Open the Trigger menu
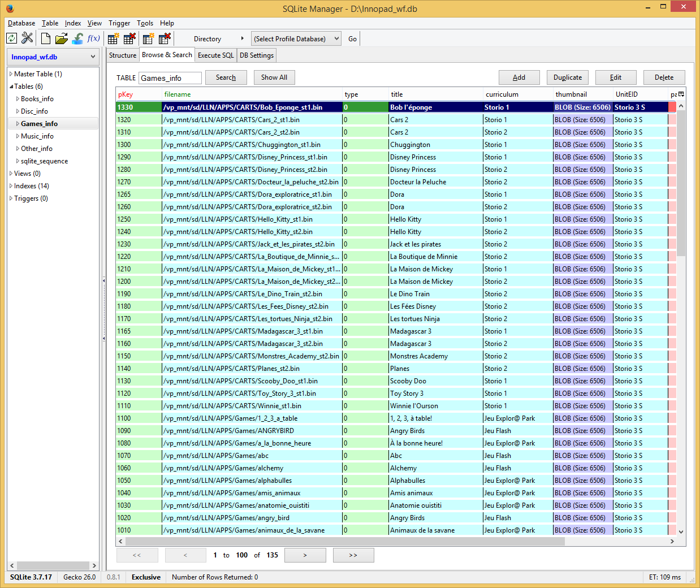The width and height of the screenshot is (700, 588). click(119, 23)
